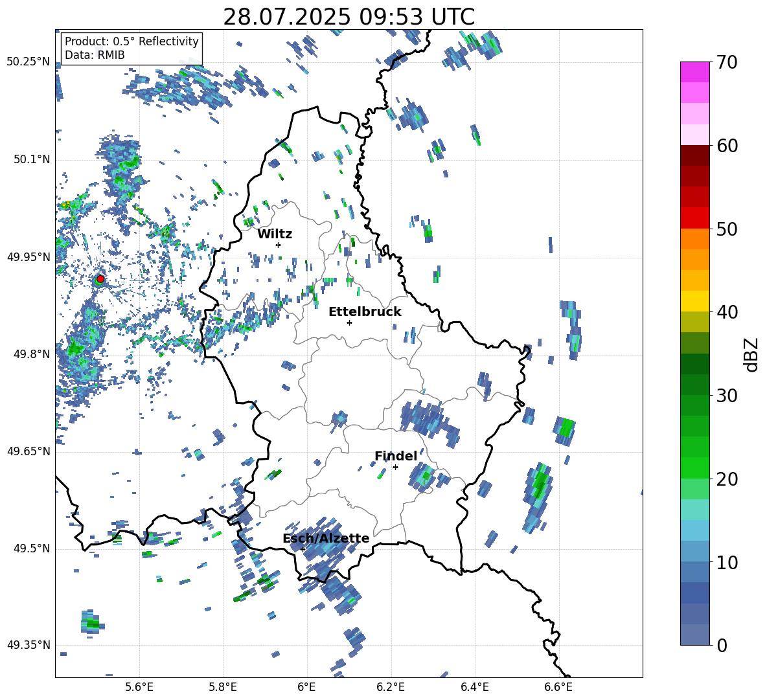Click the magenta top colorbar segment
Screen dimensions: 767x700
pos(694,72)
